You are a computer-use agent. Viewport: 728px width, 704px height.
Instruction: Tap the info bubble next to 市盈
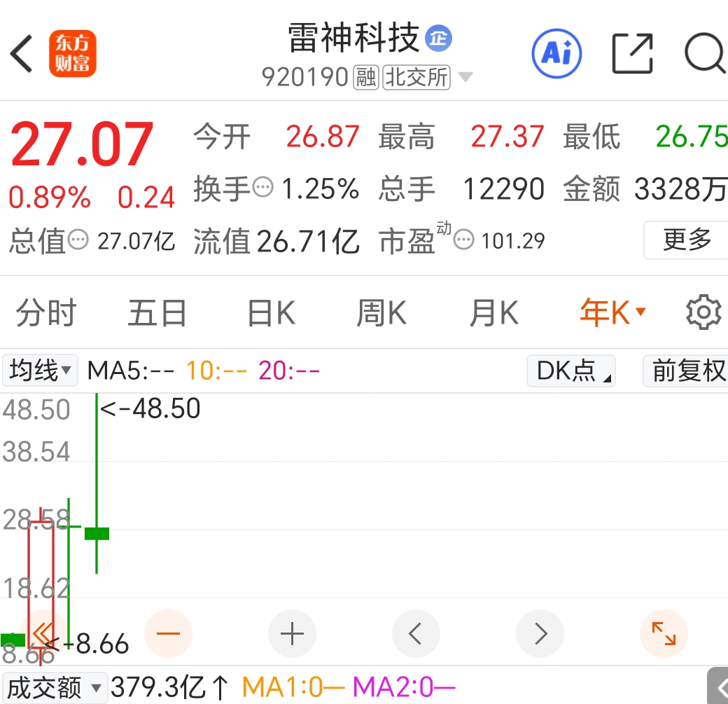point(463,240)
